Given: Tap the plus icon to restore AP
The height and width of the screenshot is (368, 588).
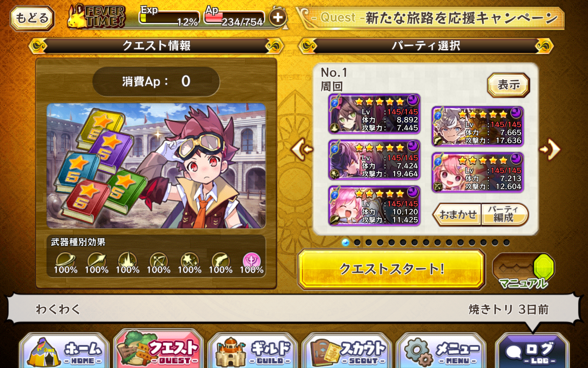Looking at the screenshot, I should [278, 17].
